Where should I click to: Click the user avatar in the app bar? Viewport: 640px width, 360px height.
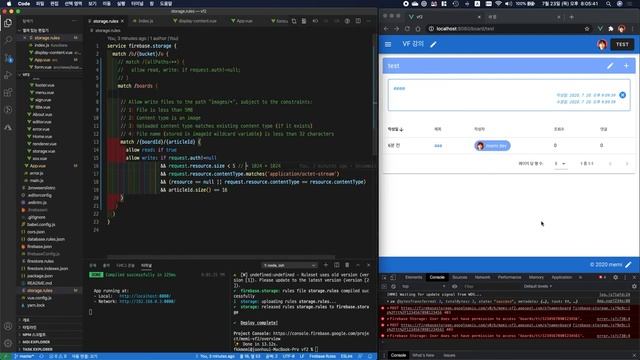[602, 44]
